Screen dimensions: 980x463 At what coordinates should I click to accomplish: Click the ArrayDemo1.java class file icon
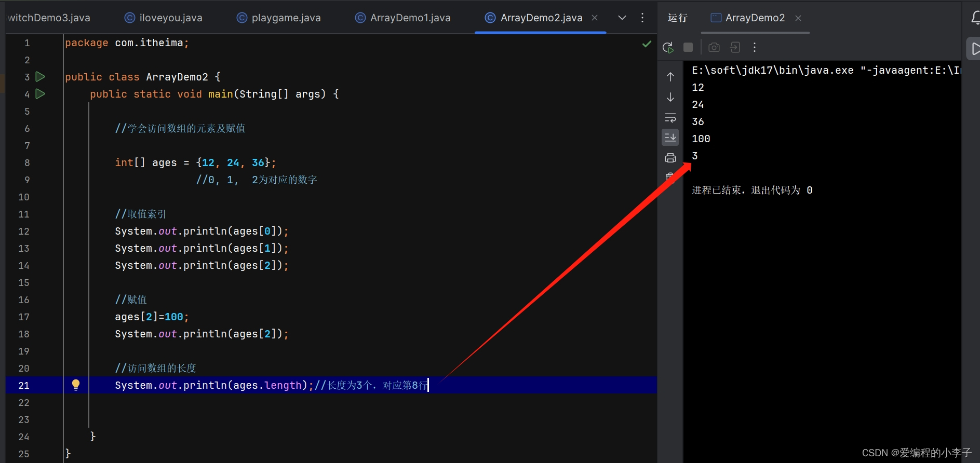[360, 18]
